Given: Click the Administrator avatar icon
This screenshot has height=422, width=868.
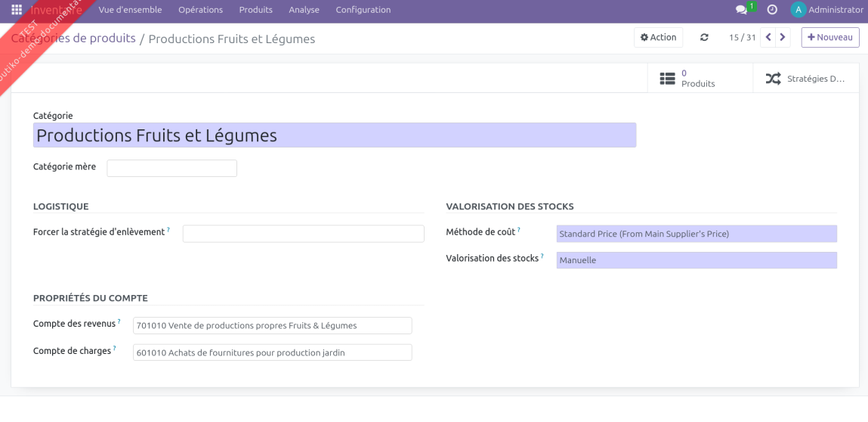Looking at the screenshot, I should tap(798, 10).
